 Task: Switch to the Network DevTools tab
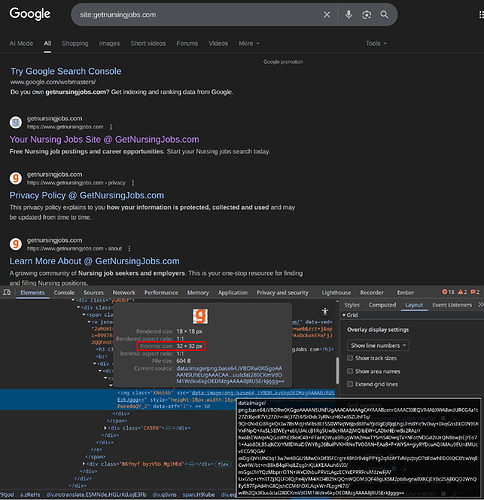tap(124, 292)
